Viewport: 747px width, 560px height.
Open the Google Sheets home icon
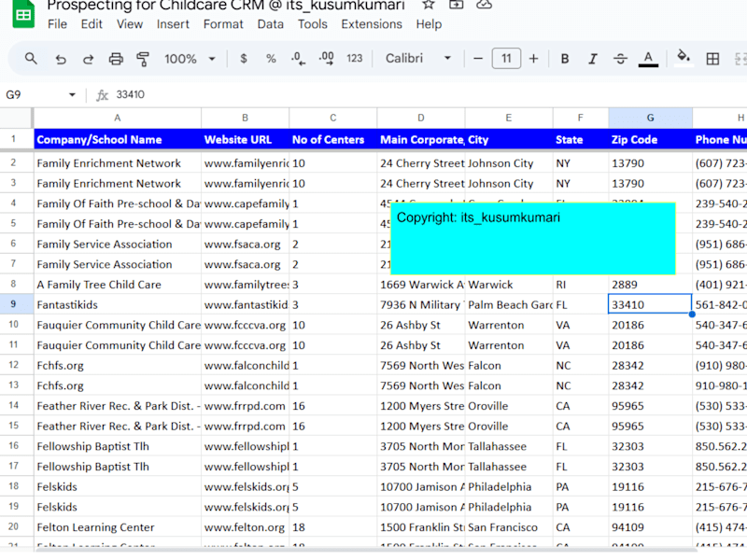point(23,13)
